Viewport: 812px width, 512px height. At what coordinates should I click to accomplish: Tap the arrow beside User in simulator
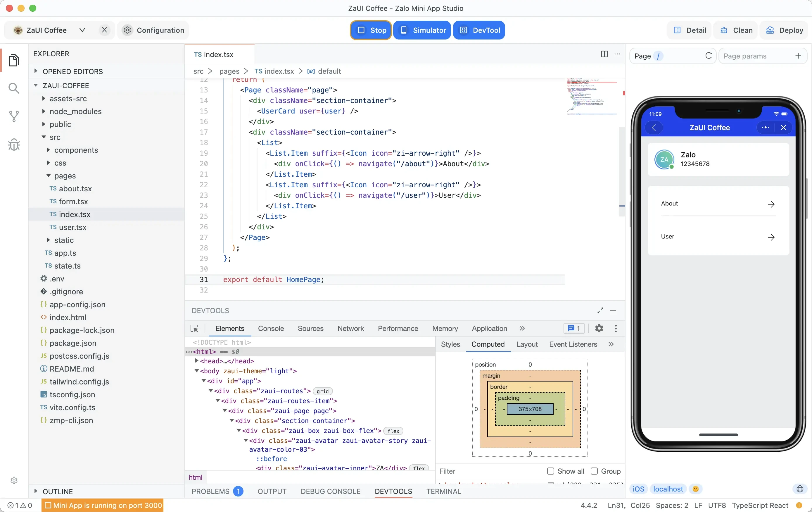click(x=771, y=237)
